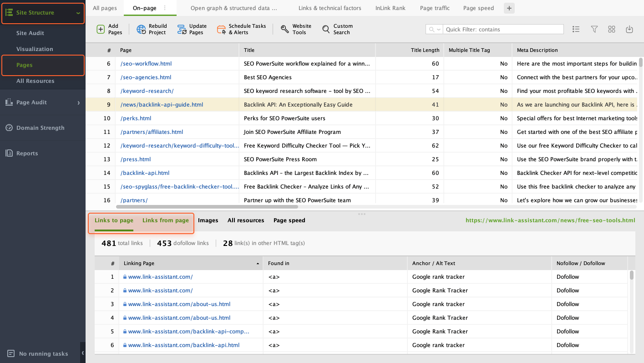Open Pages in the sidebar

pos(24,65)
